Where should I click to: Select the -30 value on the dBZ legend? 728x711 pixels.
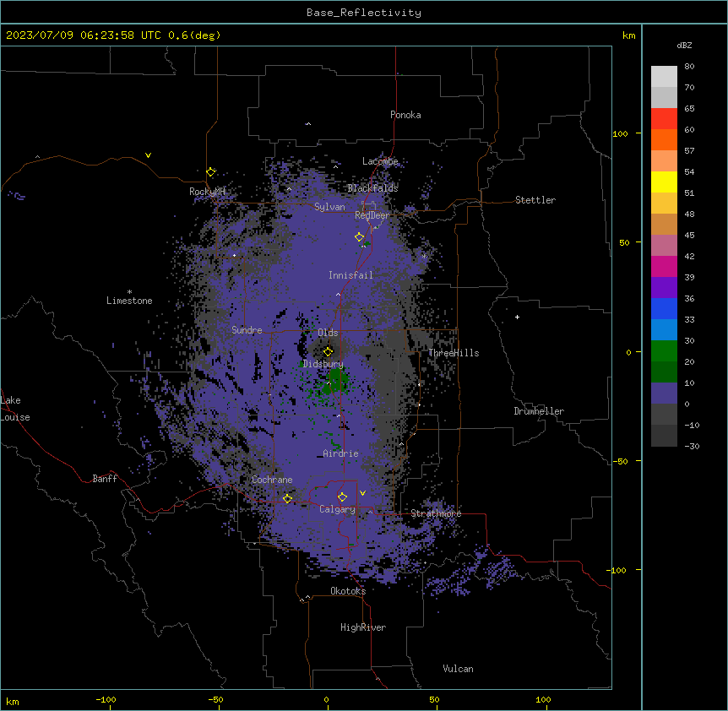coord(692,446)
